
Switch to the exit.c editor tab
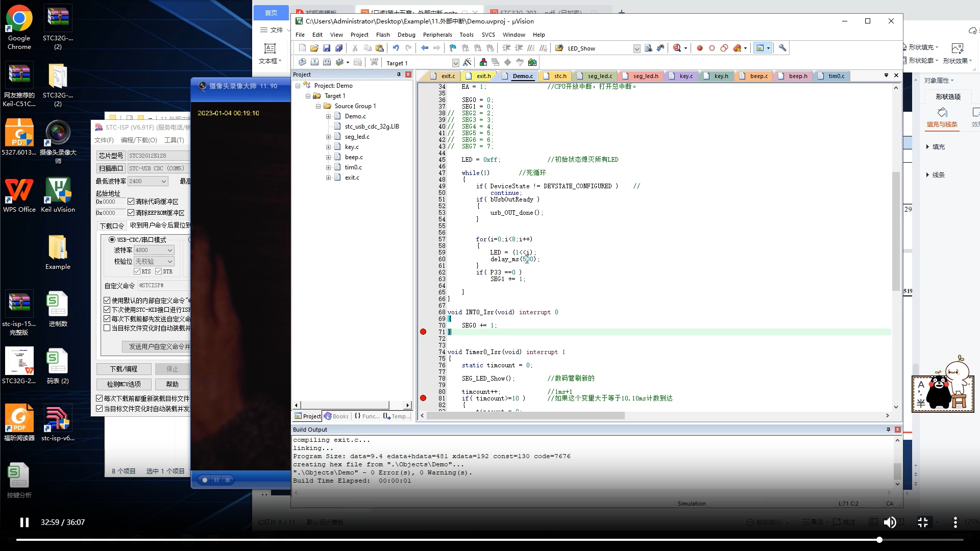click(444, 76)
